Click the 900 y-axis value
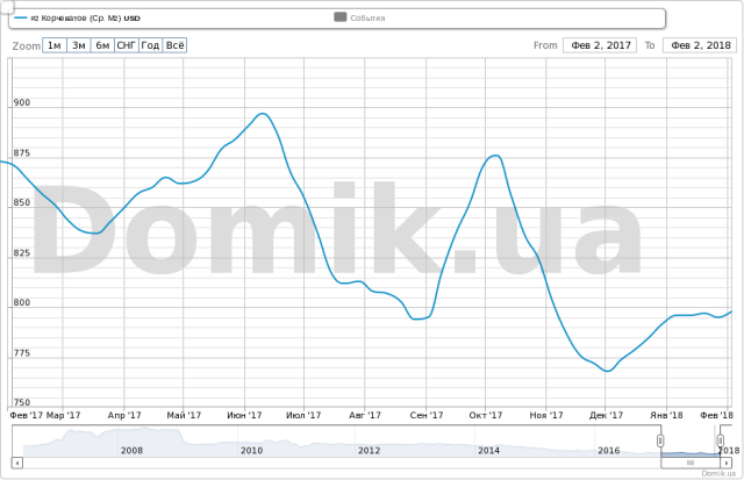 (21, 102)
